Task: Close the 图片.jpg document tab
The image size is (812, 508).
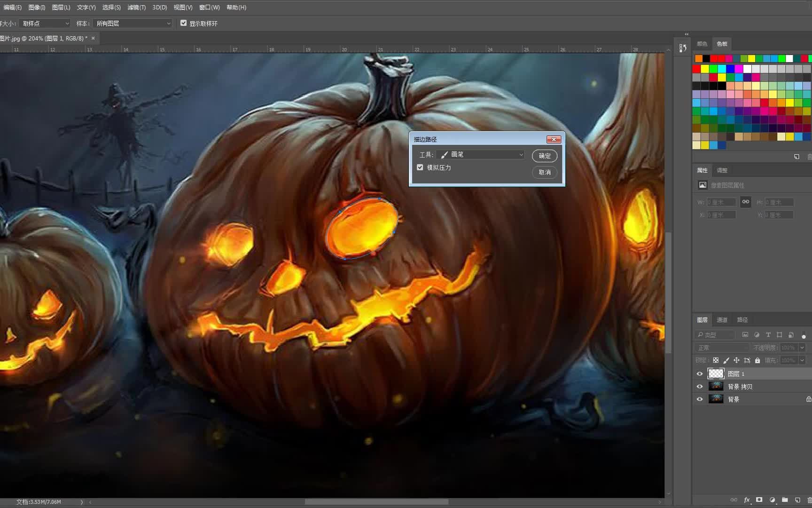Action: [93, 38]
